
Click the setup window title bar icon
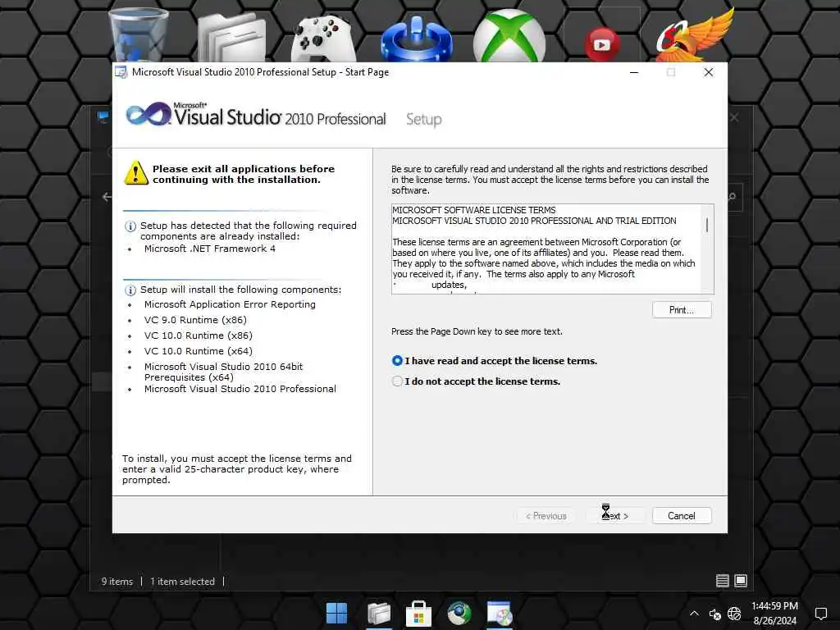(121, 72)
